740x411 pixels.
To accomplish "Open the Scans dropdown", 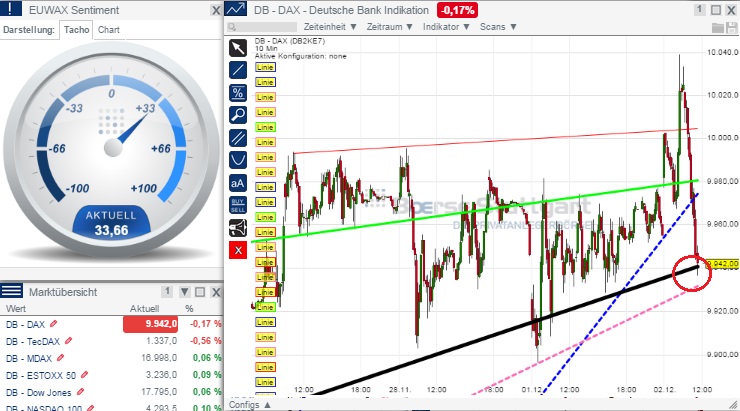I will tap(498, 27).
